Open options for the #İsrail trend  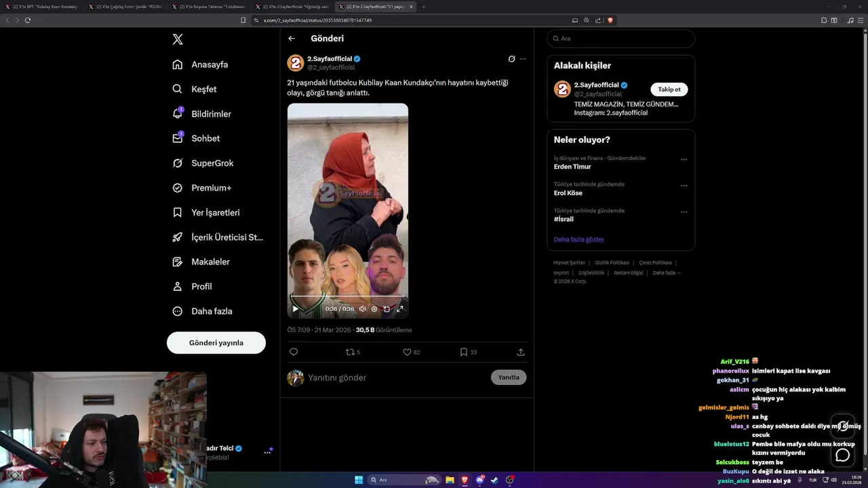[x=684, y=211]
